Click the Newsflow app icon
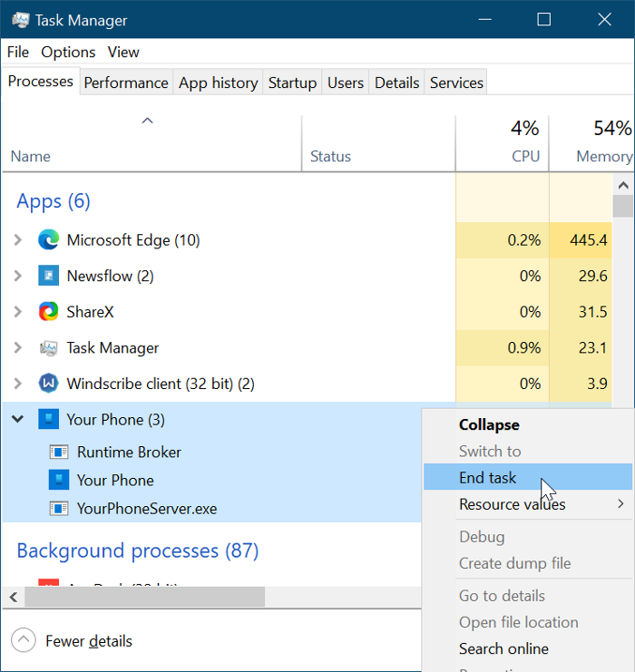Viewport: 635px width, 672px height. click(48, 276)
